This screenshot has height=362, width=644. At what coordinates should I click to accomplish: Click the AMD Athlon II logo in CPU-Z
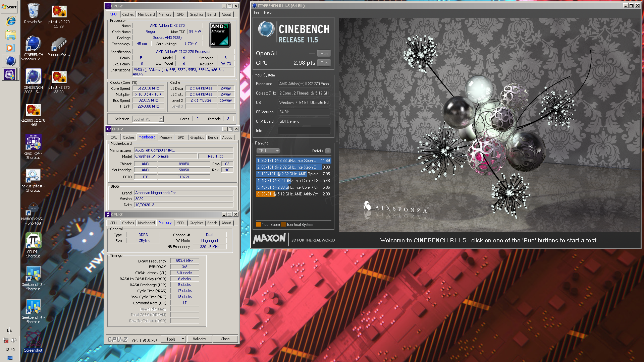tap(220, 35)
